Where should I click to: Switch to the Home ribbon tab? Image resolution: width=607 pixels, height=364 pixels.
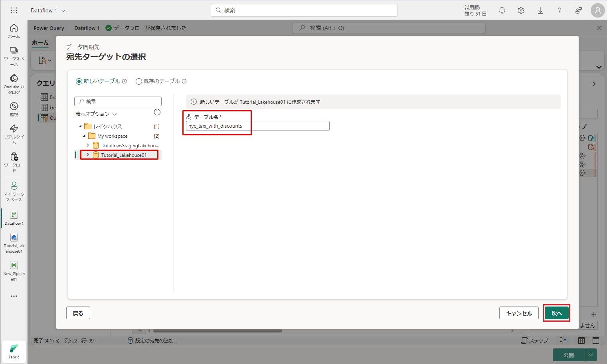[x=40, y=43]
